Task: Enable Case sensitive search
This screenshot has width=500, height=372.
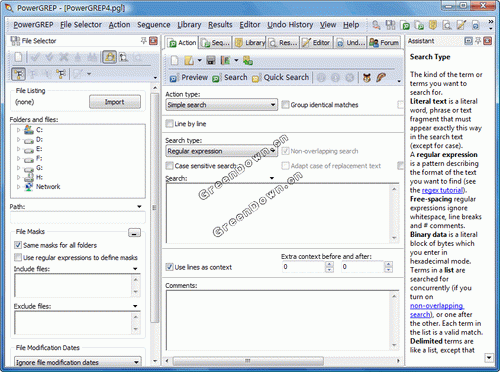Action: pos(169,166)
